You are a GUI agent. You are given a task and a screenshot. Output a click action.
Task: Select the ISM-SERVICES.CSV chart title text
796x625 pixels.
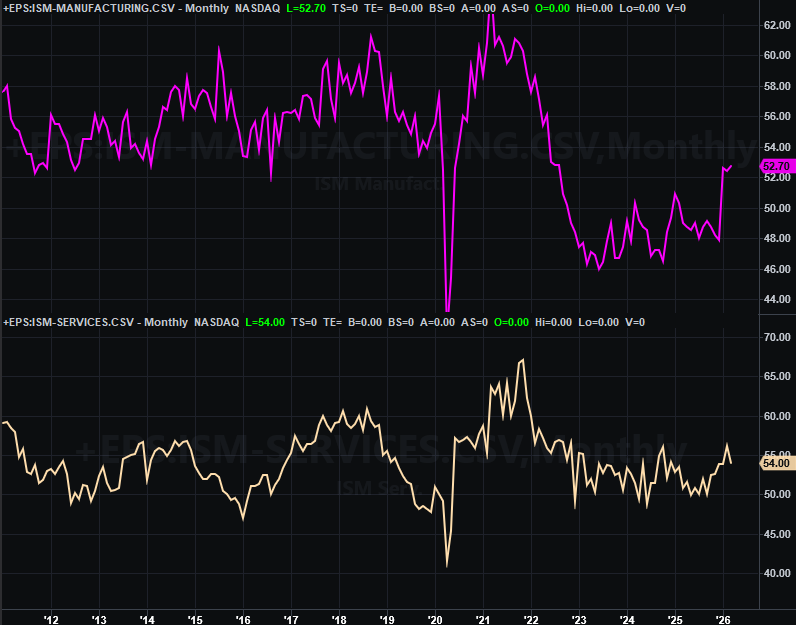[x=70, y=322]
